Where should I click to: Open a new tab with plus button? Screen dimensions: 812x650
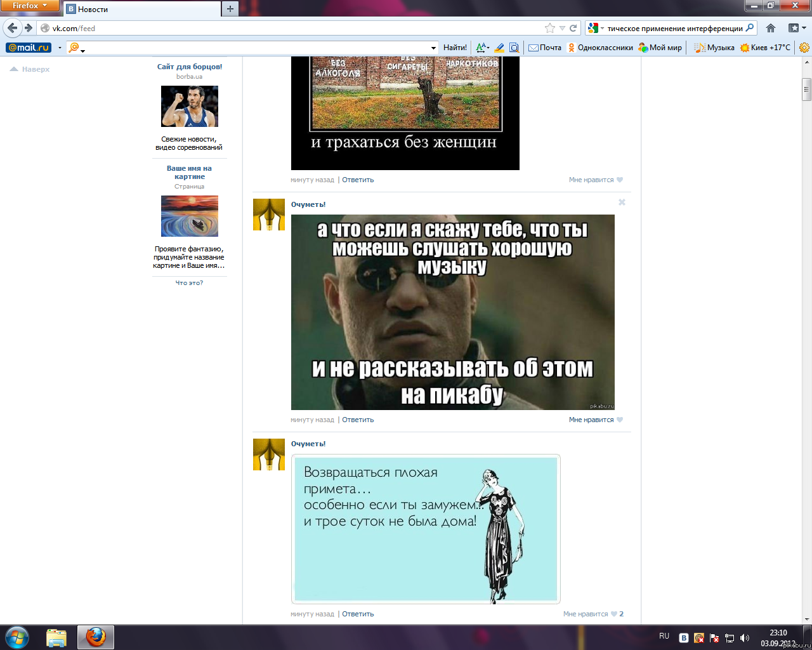[230, 9]
